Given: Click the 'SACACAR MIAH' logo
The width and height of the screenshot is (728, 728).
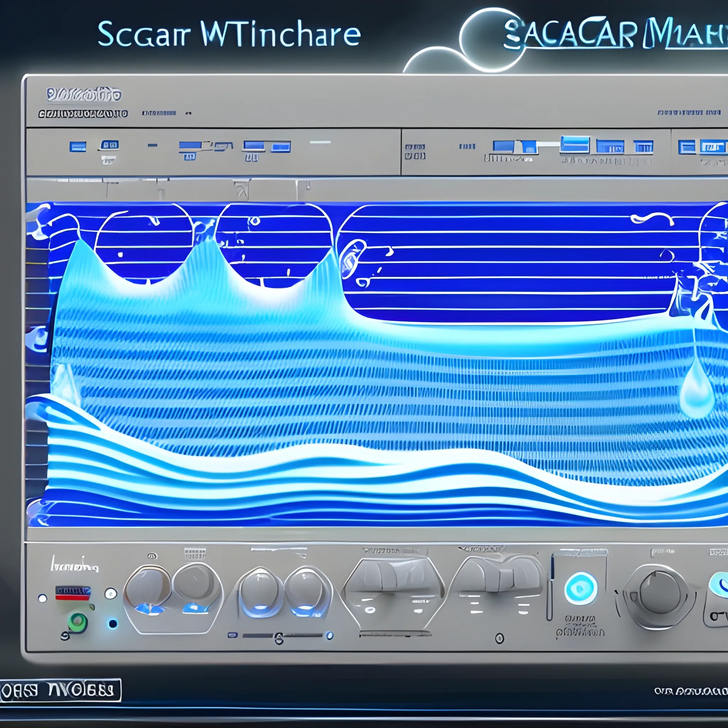Looking at the screenshot, I should 615,32.
